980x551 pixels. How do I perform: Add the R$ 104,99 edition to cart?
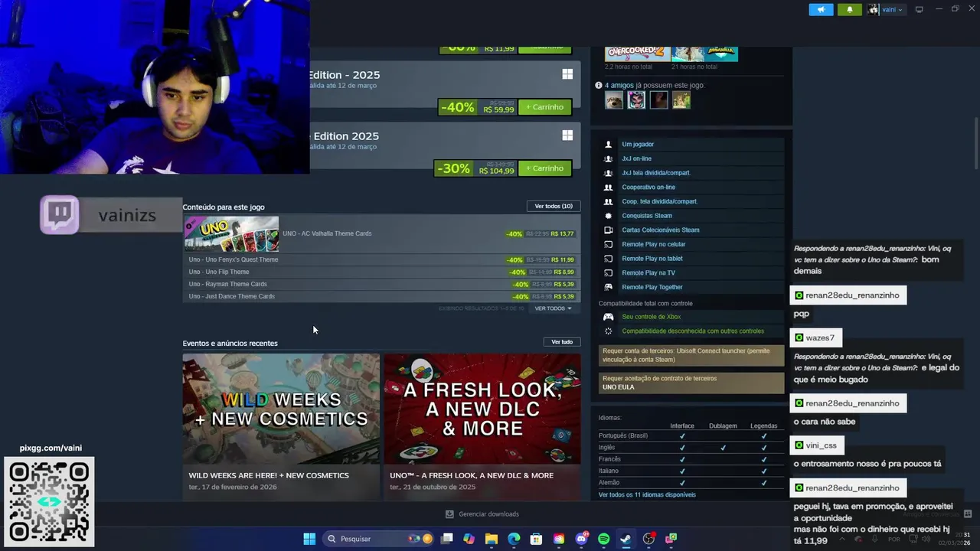tap(545, 168)
